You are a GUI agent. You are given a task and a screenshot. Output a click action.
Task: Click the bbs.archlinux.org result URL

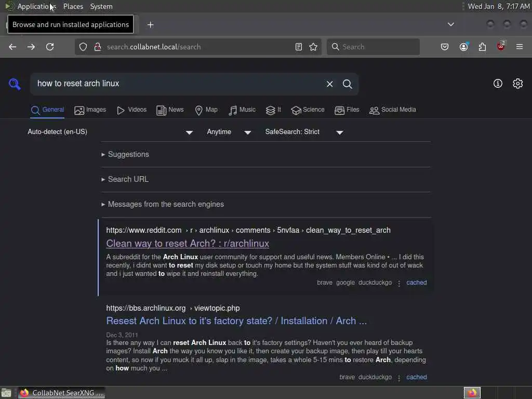tap(173, 309)
